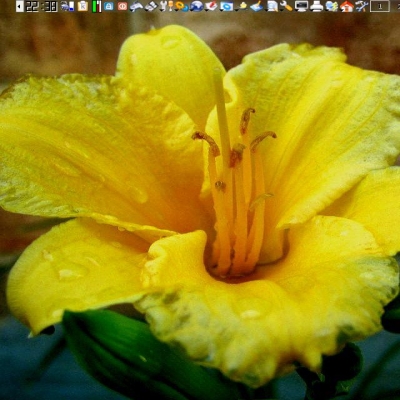Open the Klipper clipboard icon
Image resolution: width=400 pixels, height=400 pixels.
click(83, 6)
